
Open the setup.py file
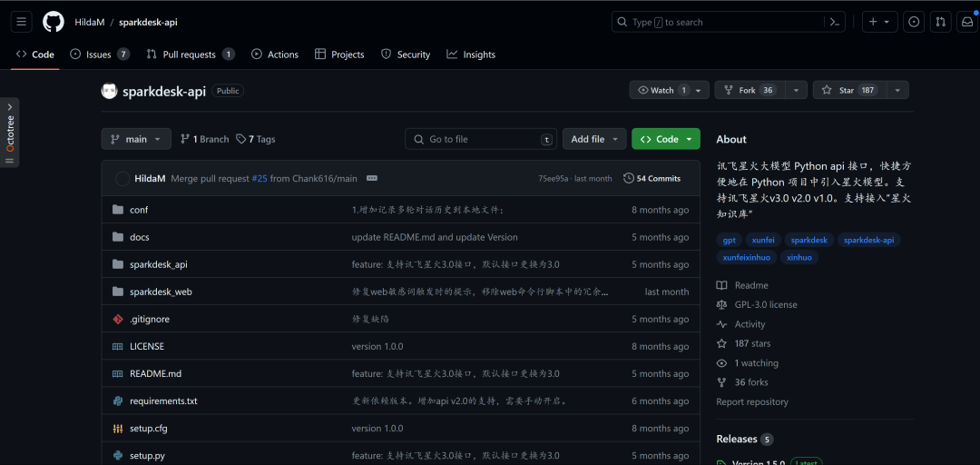click(x=148, y=456)
